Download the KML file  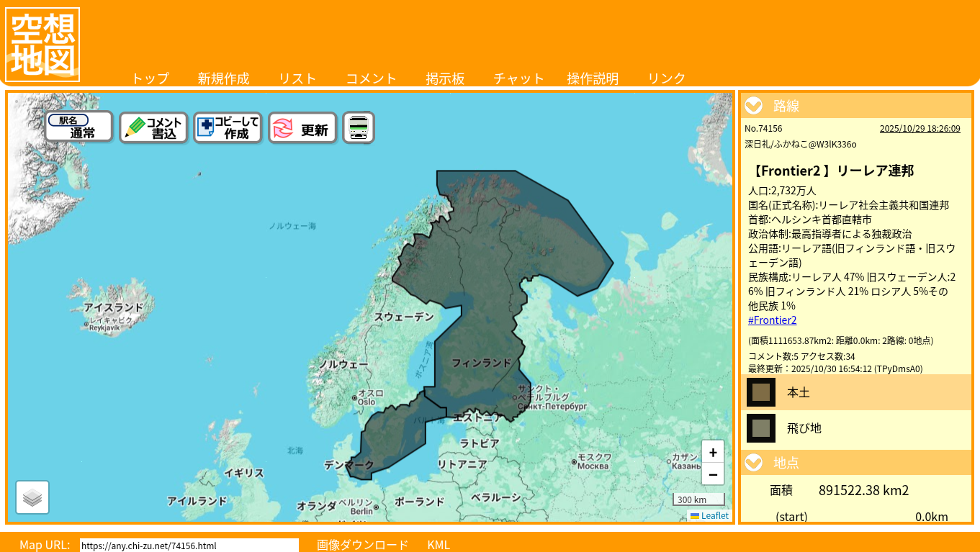(x=439, y=545)
